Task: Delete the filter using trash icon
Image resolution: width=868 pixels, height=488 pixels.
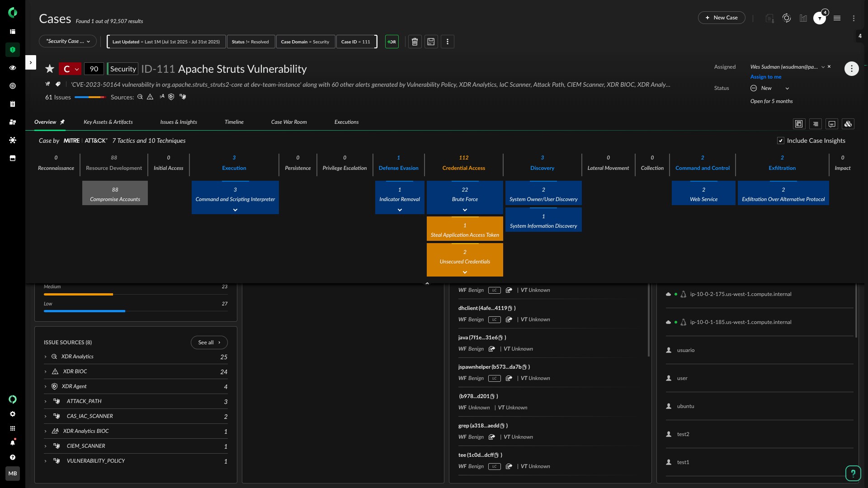Action: click(x=415, y=42)
